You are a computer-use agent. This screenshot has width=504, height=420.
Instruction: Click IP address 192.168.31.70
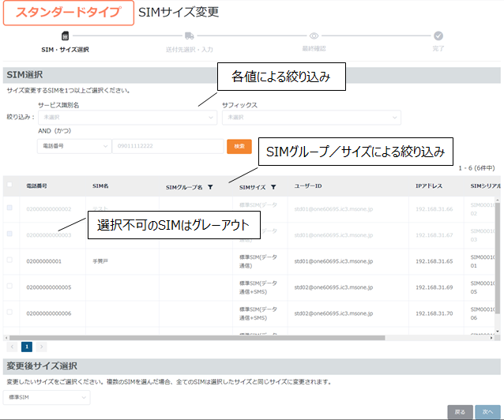click(x=434, y=313)
